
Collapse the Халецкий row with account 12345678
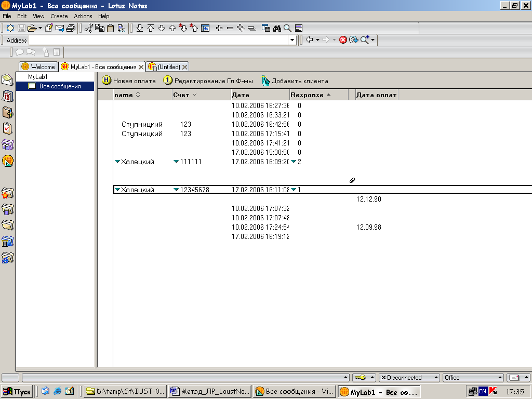117,190
